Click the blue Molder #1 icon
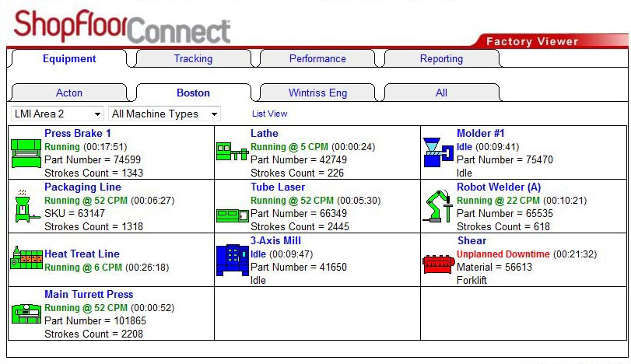The width and height of the screenshot is (631, 364). [x=438, y=152]
